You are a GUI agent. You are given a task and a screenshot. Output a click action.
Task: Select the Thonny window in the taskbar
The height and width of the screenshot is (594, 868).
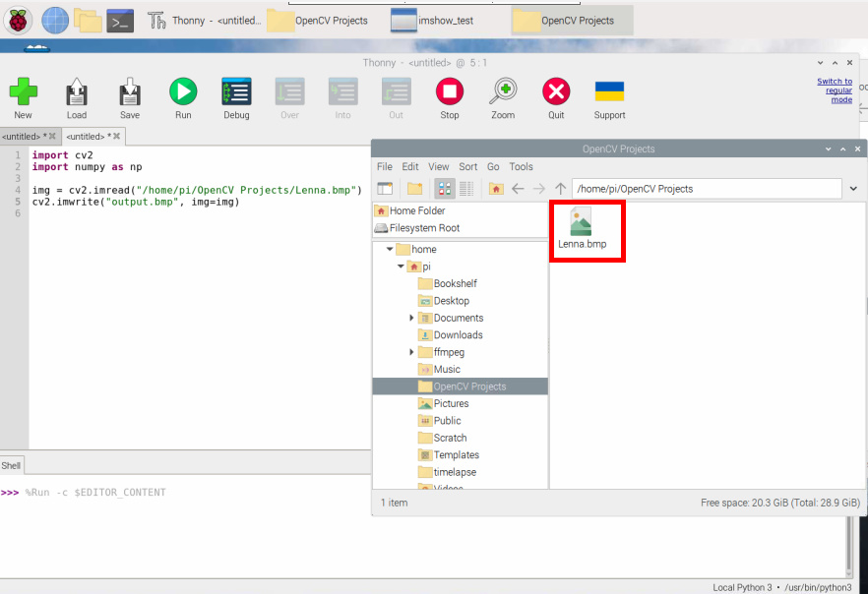pyautogui.click(x=205, y=21)
